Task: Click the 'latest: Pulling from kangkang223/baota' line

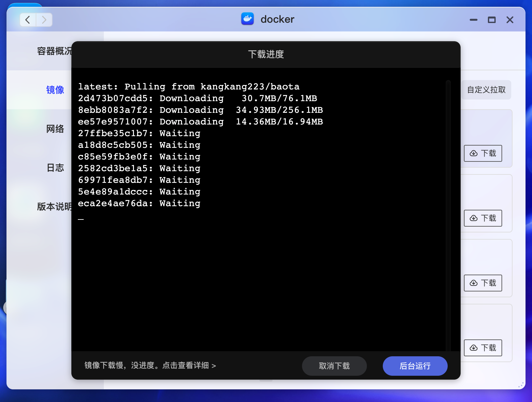Action: tap(189, 87)
